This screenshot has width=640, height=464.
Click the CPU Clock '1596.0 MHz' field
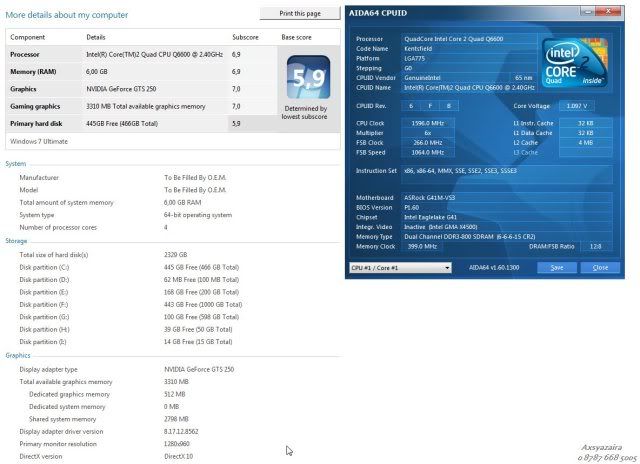[427, 123]
